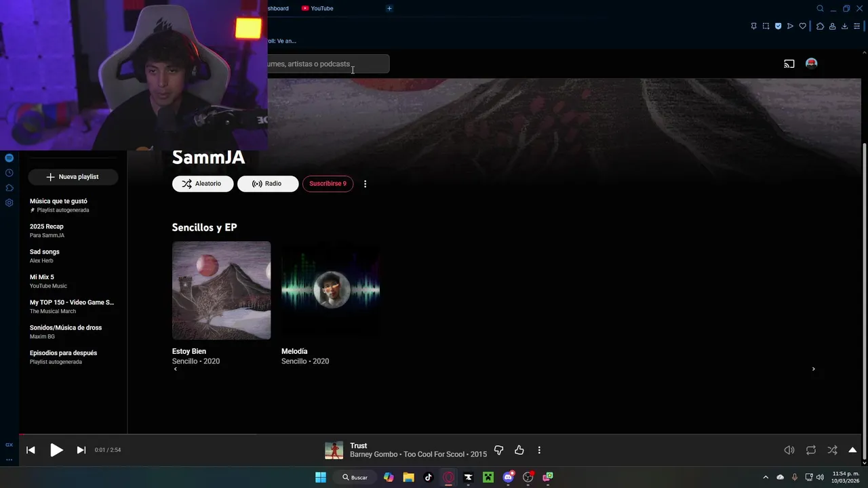Open GX Control icon in sidebar bottom
The image size is (868, 488).
click(x=9, y=445)
